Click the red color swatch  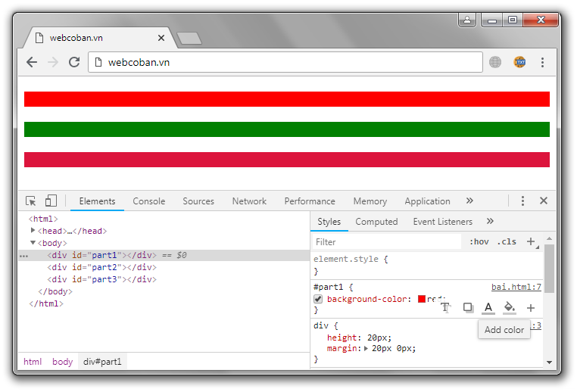pyautogui.click(x=422, y=300)
